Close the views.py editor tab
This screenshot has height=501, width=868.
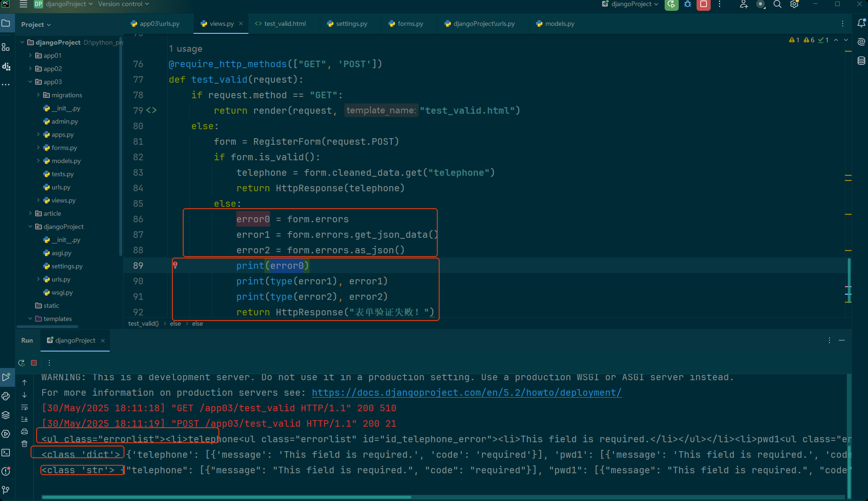point(241,23)
